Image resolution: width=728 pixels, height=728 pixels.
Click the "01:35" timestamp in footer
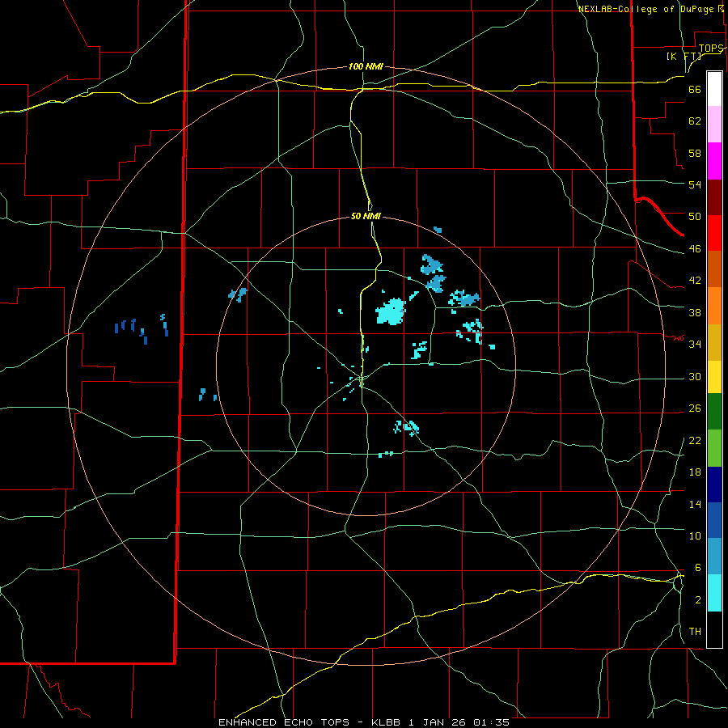pos(491,722)
